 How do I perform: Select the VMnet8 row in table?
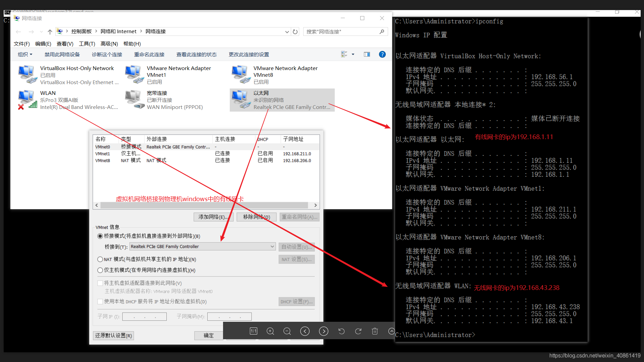point(206,161)
